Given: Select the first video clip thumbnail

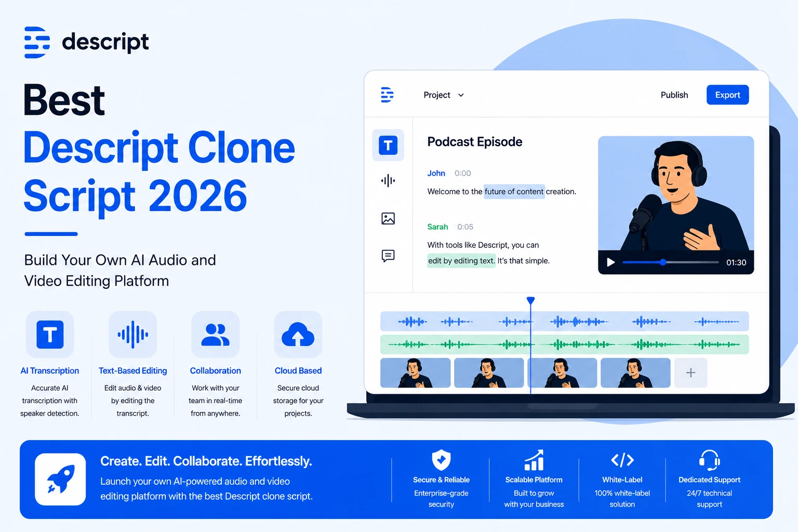Looking at the screenshot, I should (x=415, y=373).
